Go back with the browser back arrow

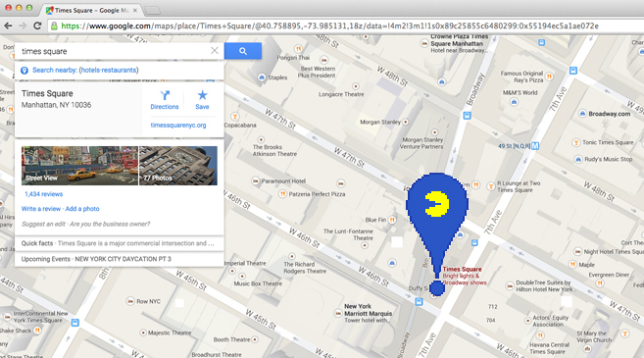8,26
